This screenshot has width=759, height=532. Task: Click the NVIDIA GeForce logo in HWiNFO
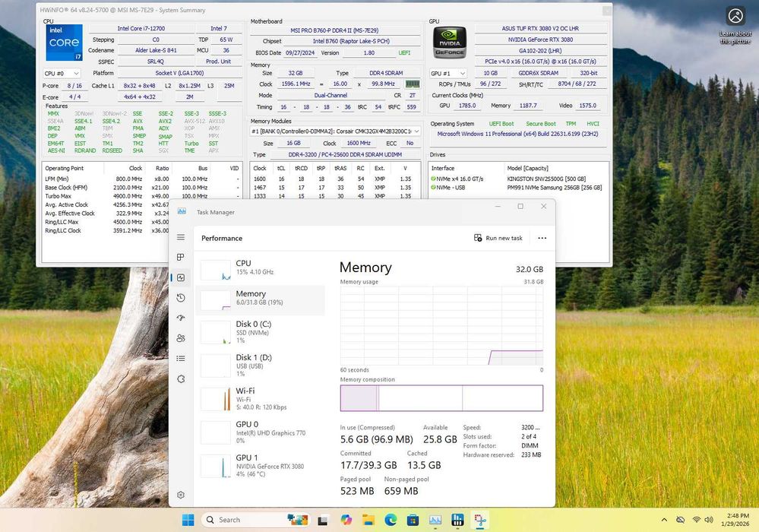pyautogui.click(x=449, y=43)
